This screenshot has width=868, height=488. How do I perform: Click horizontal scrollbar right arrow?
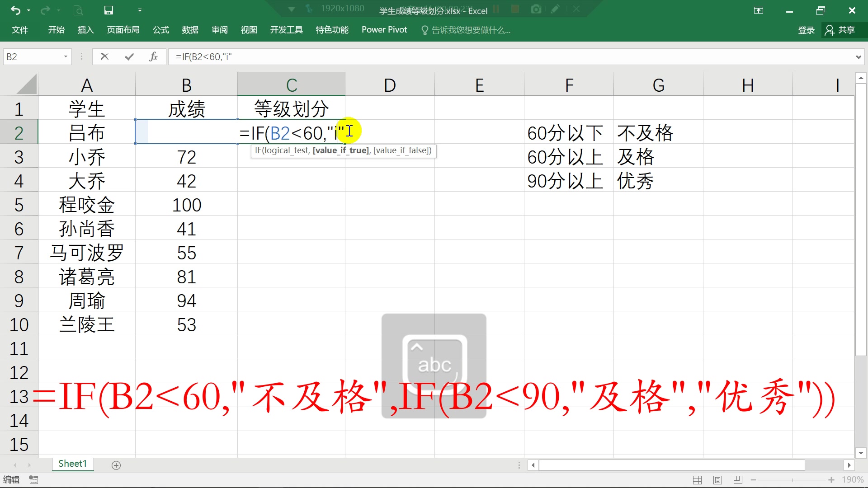(x=849, y=465)
